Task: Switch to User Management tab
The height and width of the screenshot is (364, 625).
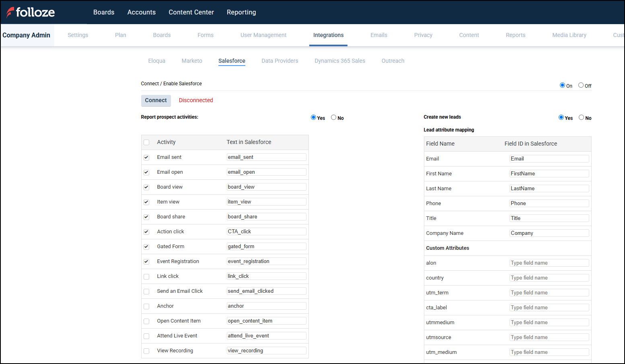Action: [x=263, y=35]
